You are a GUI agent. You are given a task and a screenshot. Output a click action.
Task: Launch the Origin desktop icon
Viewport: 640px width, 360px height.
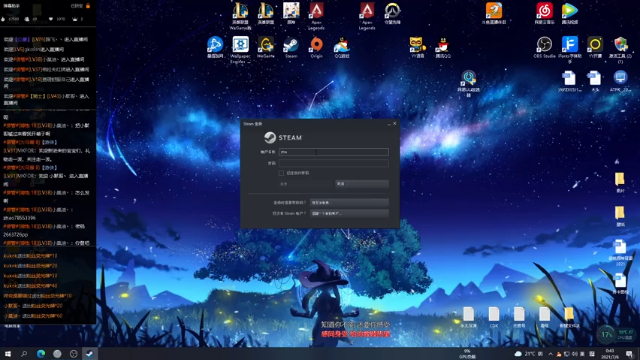(316, 47)
